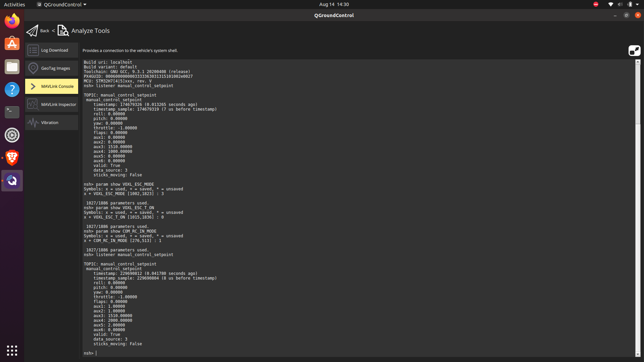Select the MAVLink Console tab

pos(52,86)
